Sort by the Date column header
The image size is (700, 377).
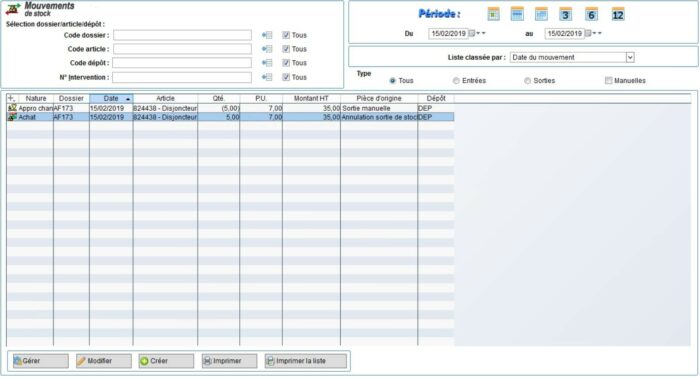point(111,98)
